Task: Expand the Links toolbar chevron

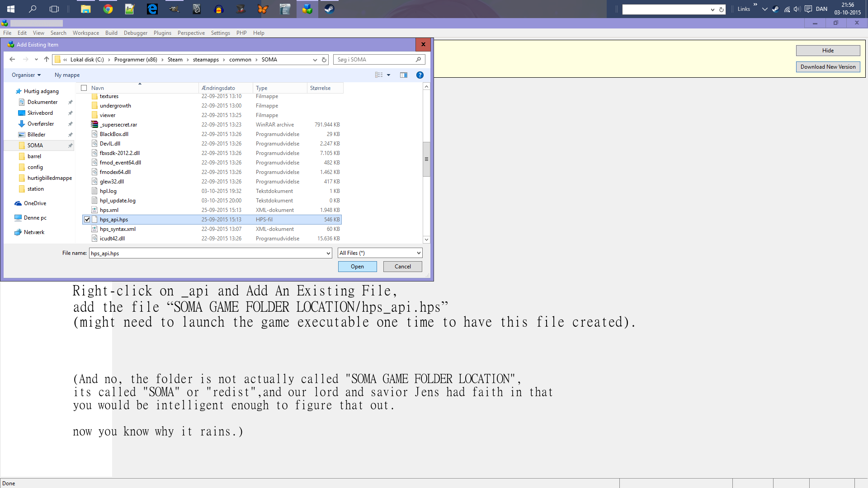Action: point(755,5)
